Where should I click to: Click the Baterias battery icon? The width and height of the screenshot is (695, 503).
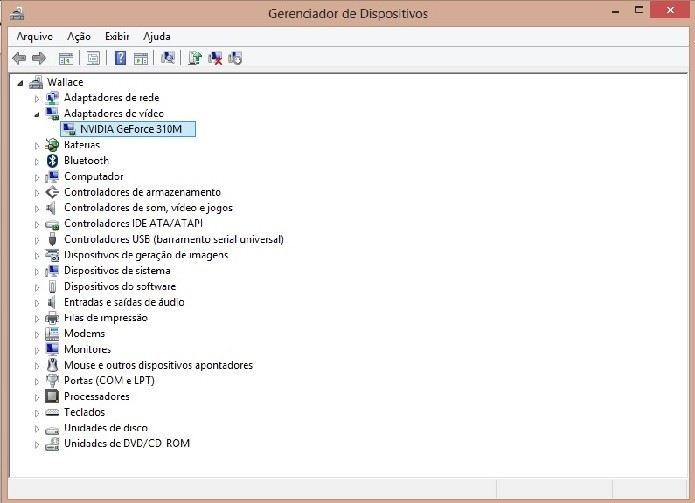point(52,144)
